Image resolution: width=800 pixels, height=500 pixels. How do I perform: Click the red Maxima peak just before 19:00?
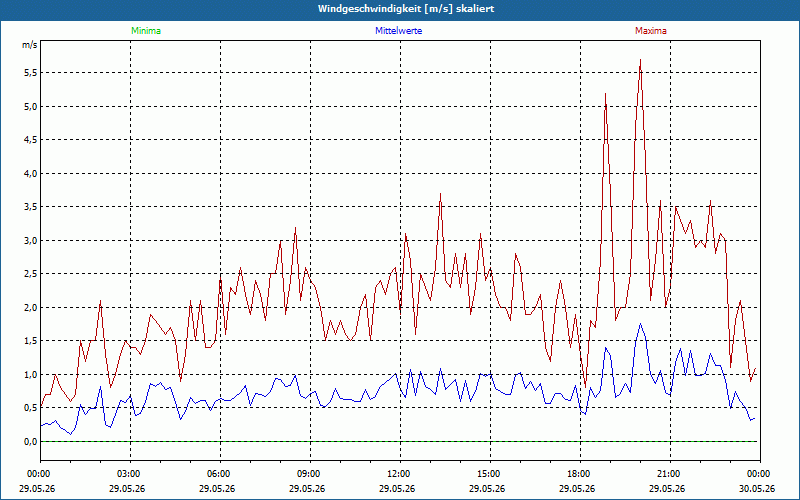[x=605, y=94]
